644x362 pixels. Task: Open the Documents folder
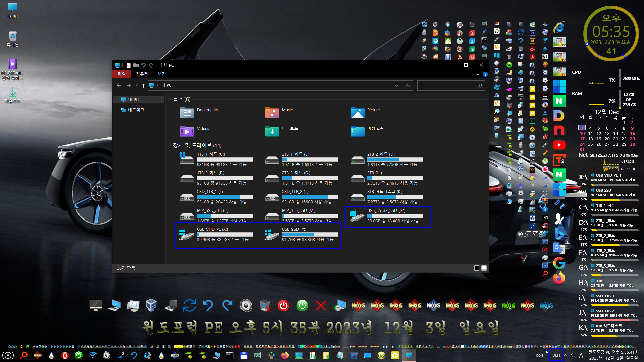(199, 112)
